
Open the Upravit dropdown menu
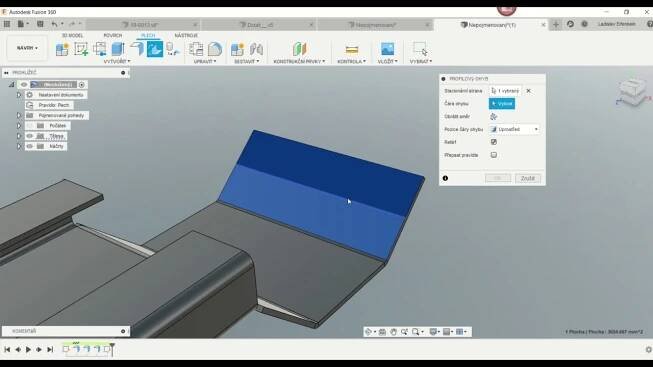(205, 61)
